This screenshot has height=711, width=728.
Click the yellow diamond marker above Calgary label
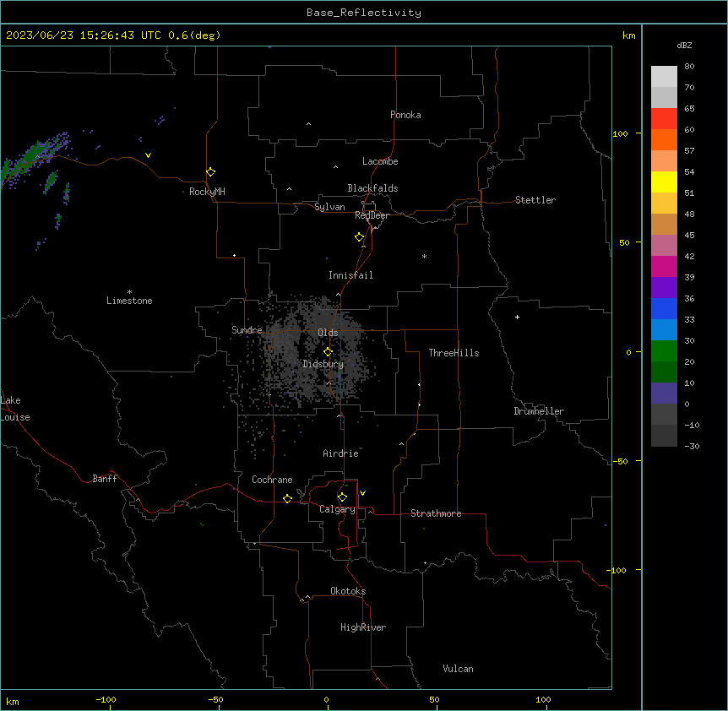(x=343, y=497)
